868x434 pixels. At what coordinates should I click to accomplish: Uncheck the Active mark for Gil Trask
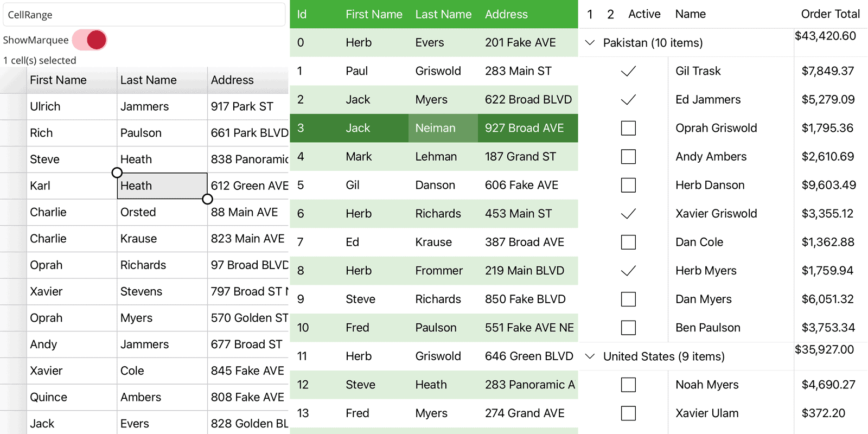[628, 71]
